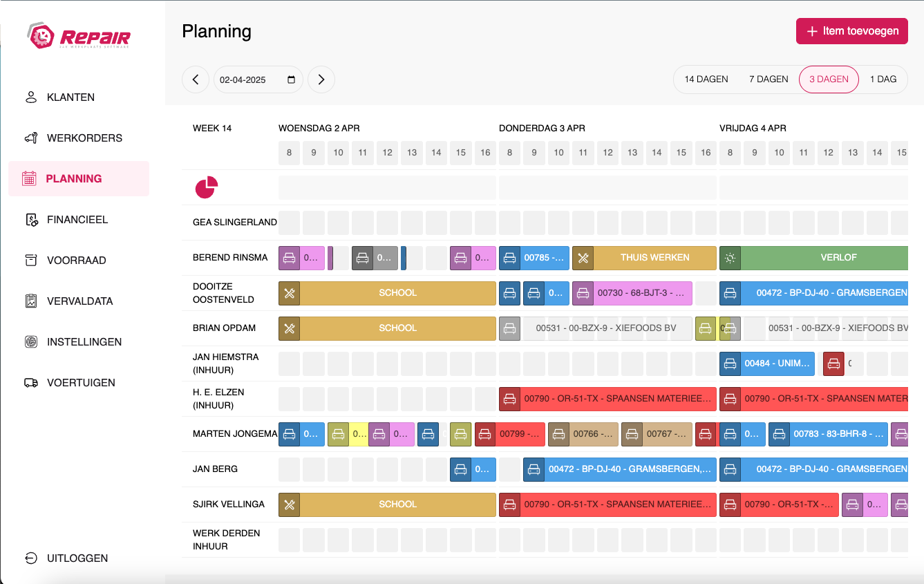924x584 pixels.
Task: Click the Item toevoegen button
Action: pyautogui.click(x=851, y=31)
